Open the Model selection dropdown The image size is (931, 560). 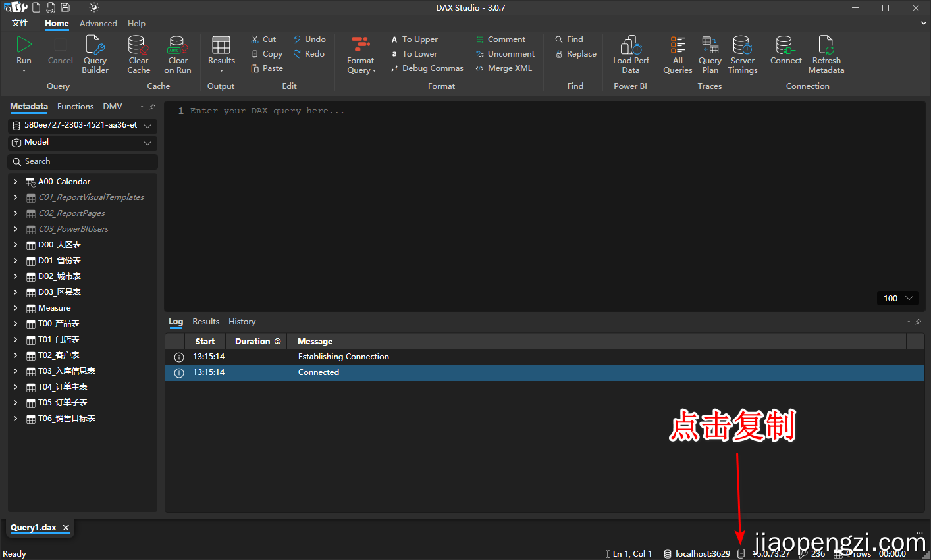point(83,142)
